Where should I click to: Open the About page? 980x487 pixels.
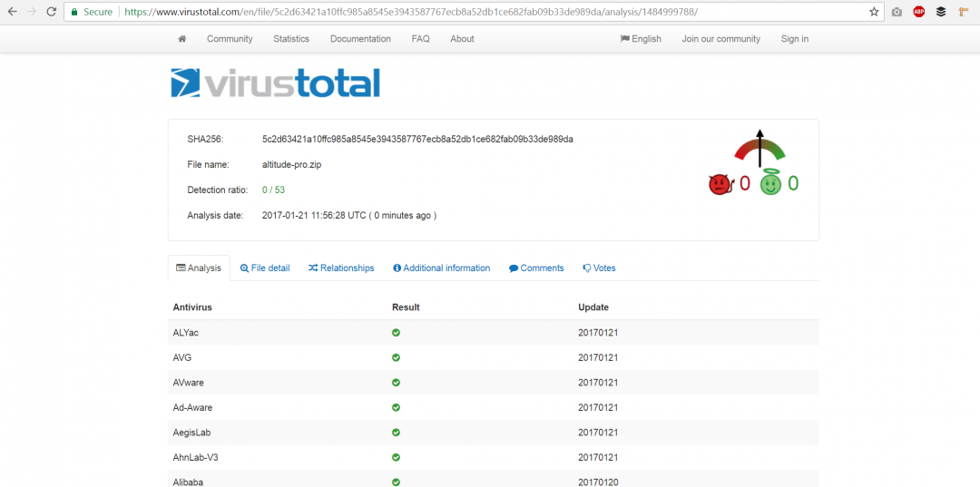[x=462, y=39]
